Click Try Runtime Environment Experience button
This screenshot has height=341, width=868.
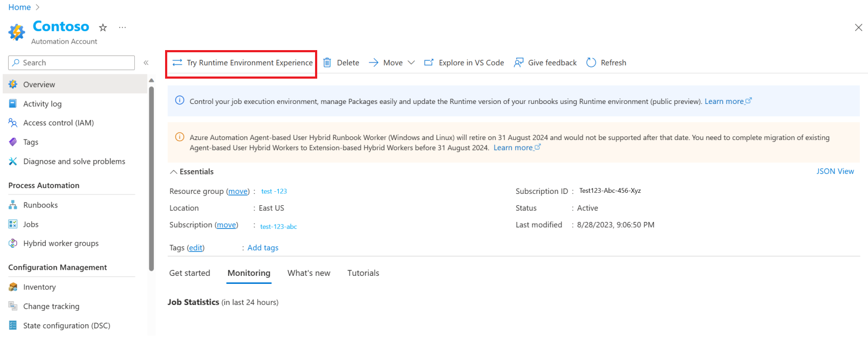coord(242,63)
